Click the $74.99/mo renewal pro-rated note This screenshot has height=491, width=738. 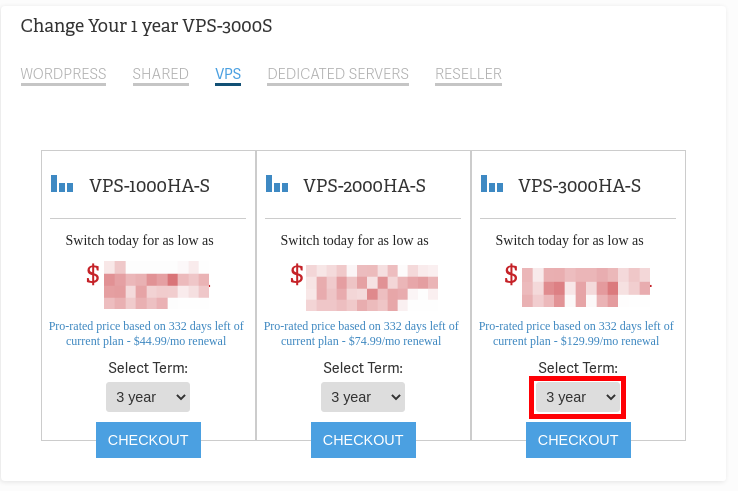[363, 333]
